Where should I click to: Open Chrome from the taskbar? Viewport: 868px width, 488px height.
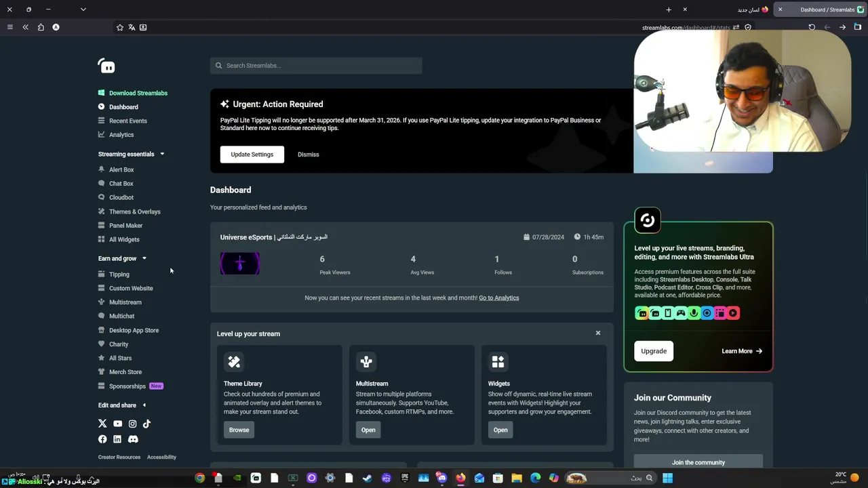(x=199, y=478)
